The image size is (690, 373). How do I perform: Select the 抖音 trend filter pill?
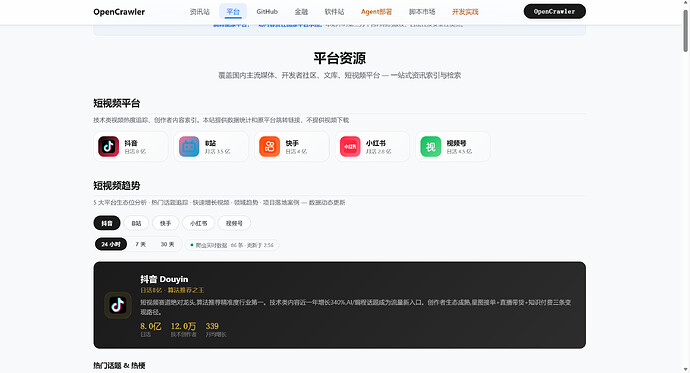(x=107, y=223)
